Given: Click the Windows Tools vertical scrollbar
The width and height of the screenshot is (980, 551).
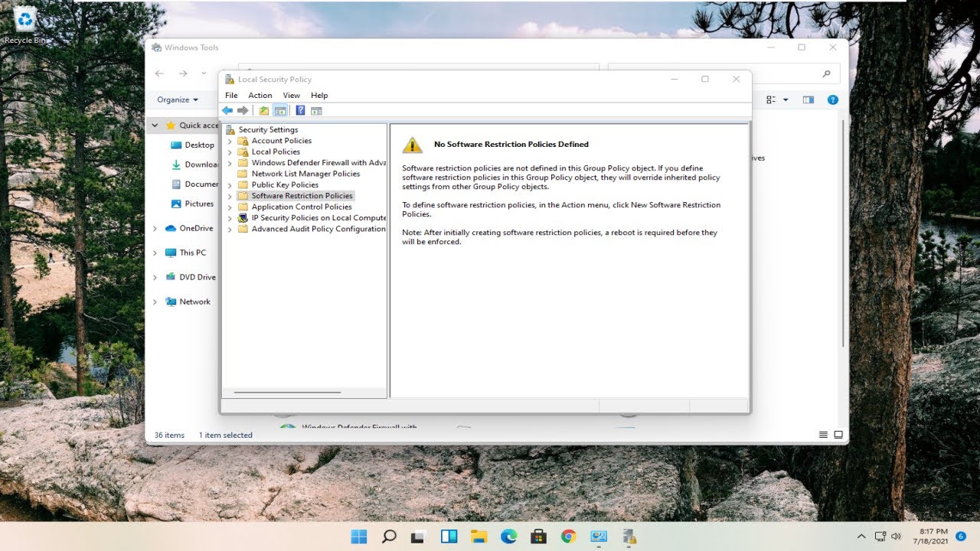Looking at the screenshot, I should (x=844, y=233).
